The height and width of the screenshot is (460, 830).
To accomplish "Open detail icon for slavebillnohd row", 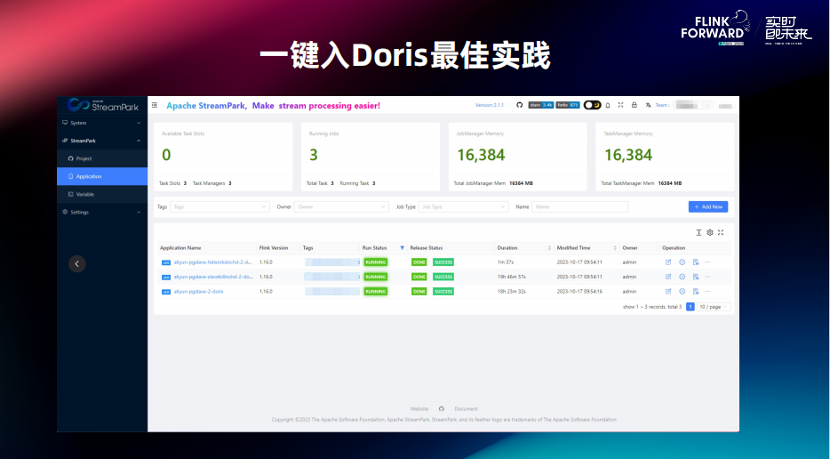I will pyautogui.click(x=696, y=277).
